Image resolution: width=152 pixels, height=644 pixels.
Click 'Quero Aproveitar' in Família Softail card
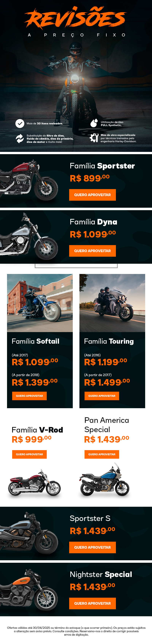(29, 396)
